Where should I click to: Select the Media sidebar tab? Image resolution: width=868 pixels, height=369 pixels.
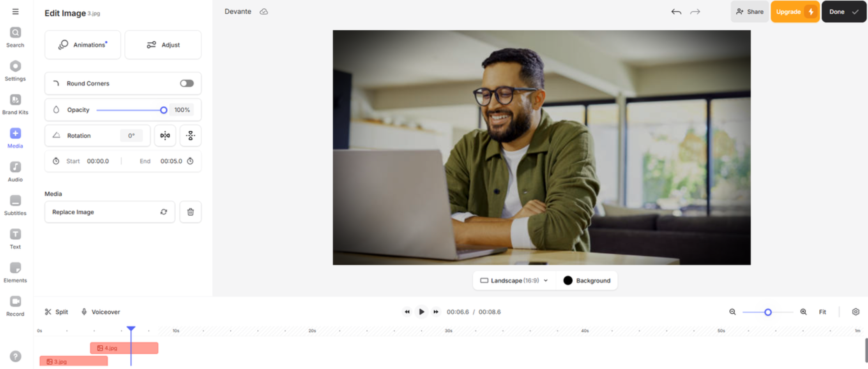[15, 138]
